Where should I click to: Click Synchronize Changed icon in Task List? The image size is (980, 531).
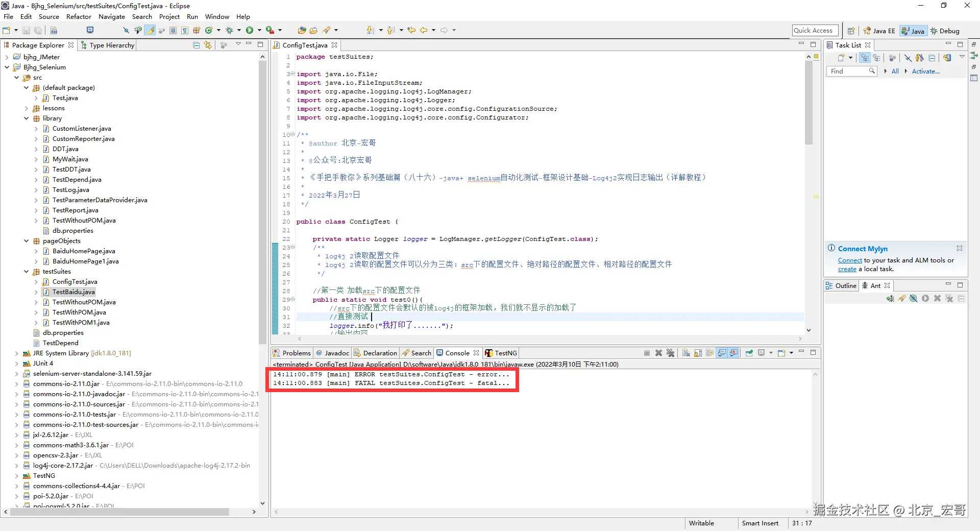coord(947,58)
